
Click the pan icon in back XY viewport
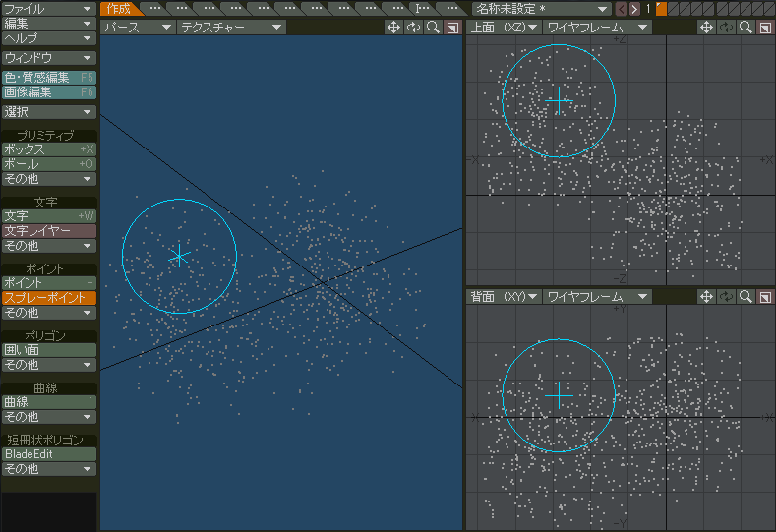click(706, 296)
